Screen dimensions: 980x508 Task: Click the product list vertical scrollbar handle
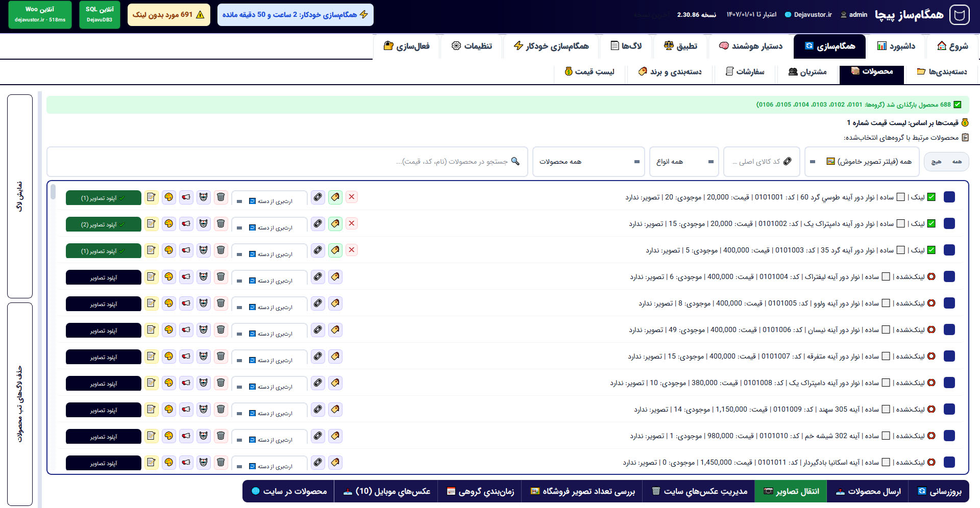coord(53,192)
